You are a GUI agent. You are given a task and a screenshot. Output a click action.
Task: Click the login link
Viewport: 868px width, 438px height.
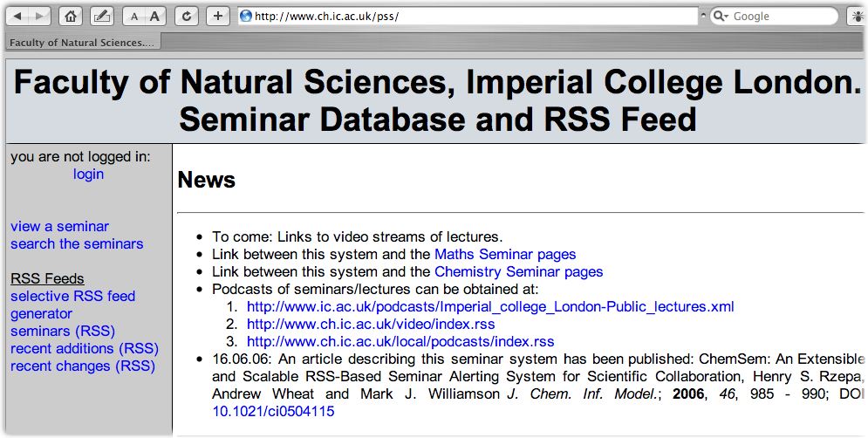[x=88, y=174]
